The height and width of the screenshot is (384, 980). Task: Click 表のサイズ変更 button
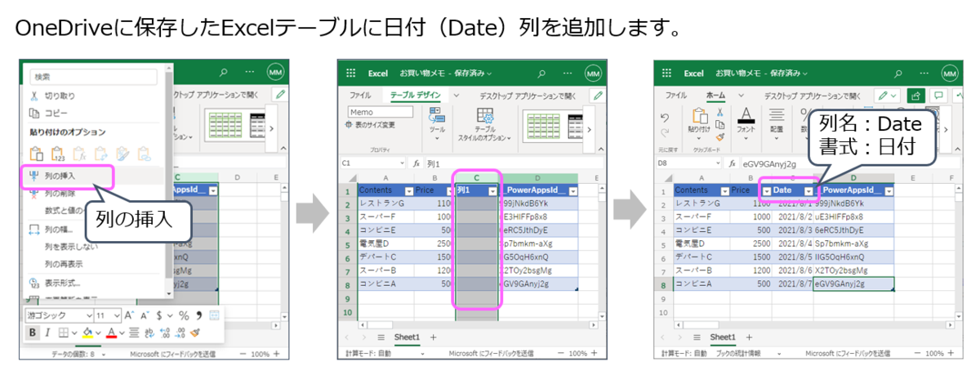coord(371,125)
